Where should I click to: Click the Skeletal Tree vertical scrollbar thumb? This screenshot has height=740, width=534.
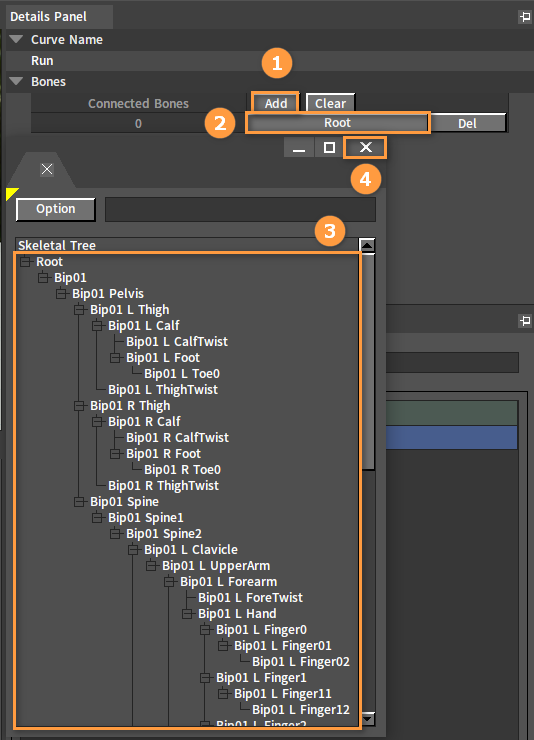pos(368,362)
